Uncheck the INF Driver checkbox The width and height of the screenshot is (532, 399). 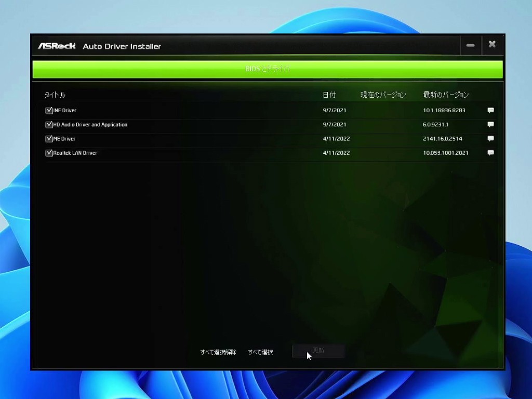click(x=49, y=110)
